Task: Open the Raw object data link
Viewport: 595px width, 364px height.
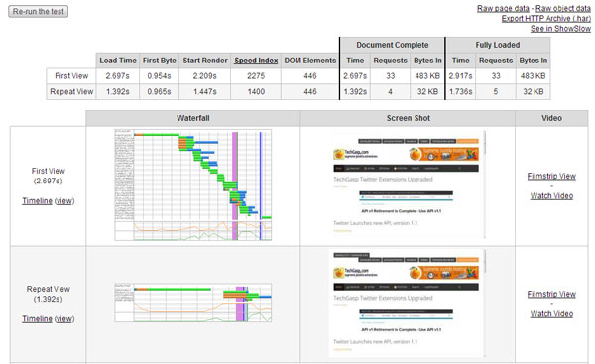Action: pyautogui.click(x=562, y=8)
